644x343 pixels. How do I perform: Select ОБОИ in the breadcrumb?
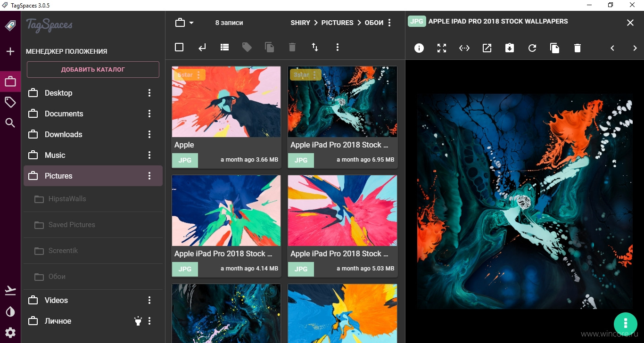click(x=374, y=23)
